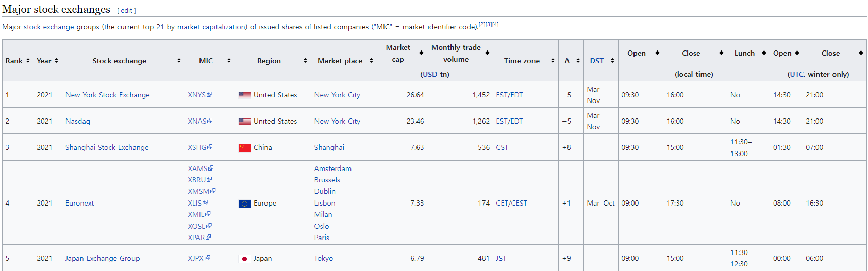The width and height of the screenshot is (868, 271).
Task: Open the New York Stock Exchange article
Action: click(x=108, y=95)
